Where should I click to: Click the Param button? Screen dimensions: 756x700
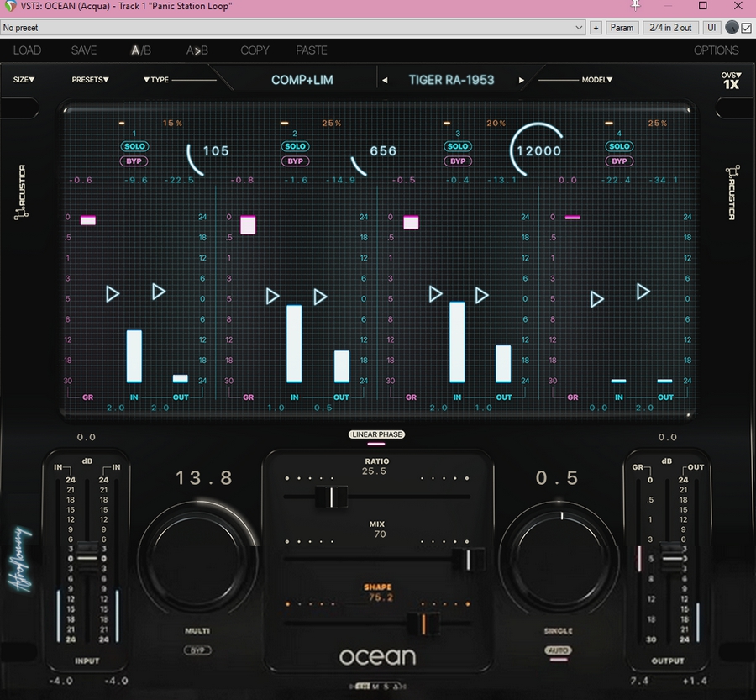[622, 28]
